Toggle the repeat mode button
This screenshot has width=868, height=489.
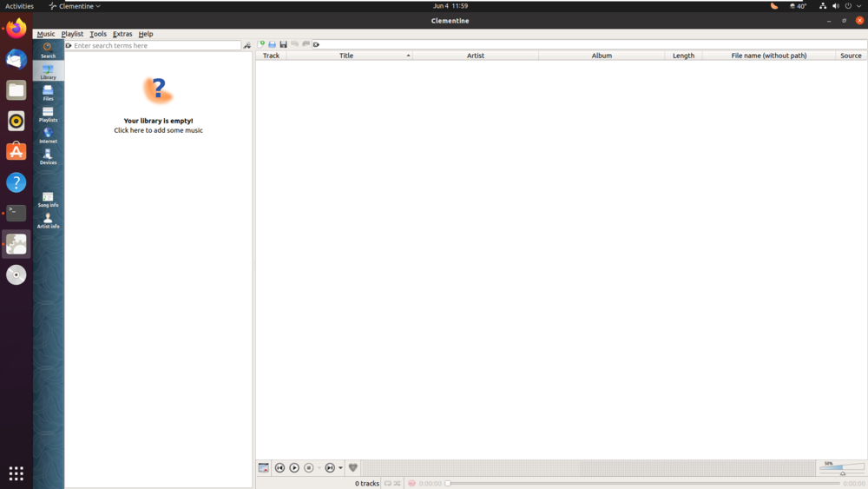point(387,484)
